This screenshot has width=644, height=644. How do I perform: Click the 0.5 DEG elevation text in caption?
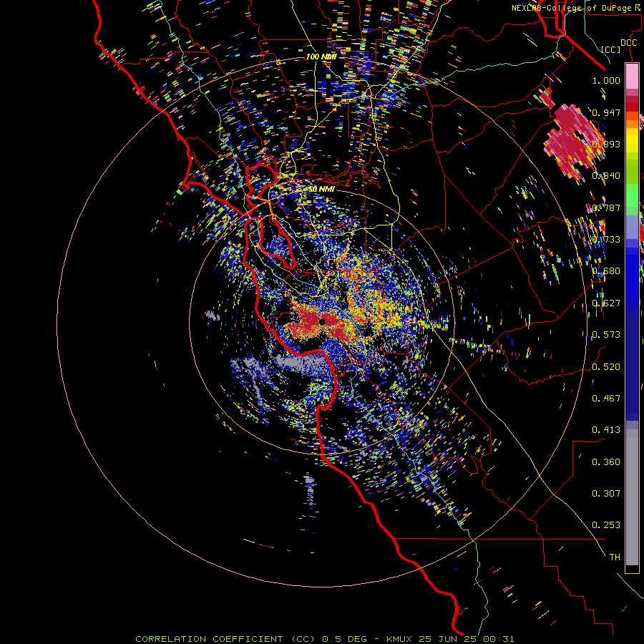[344, 639]
